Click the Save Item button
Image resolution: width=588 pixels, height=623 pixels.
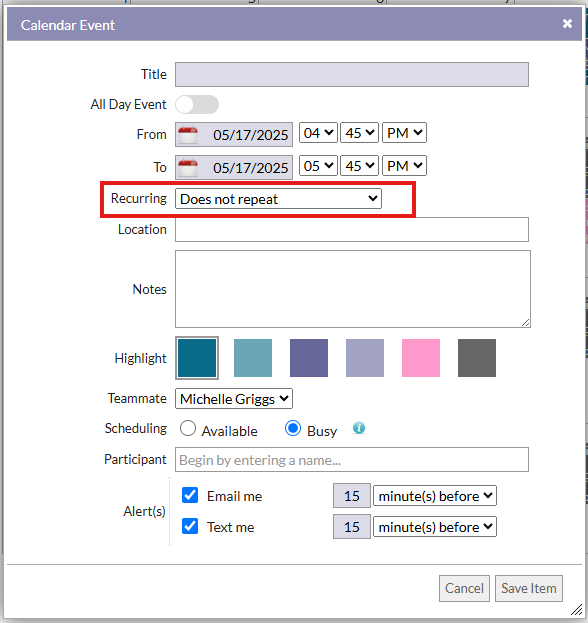(528, 588)
